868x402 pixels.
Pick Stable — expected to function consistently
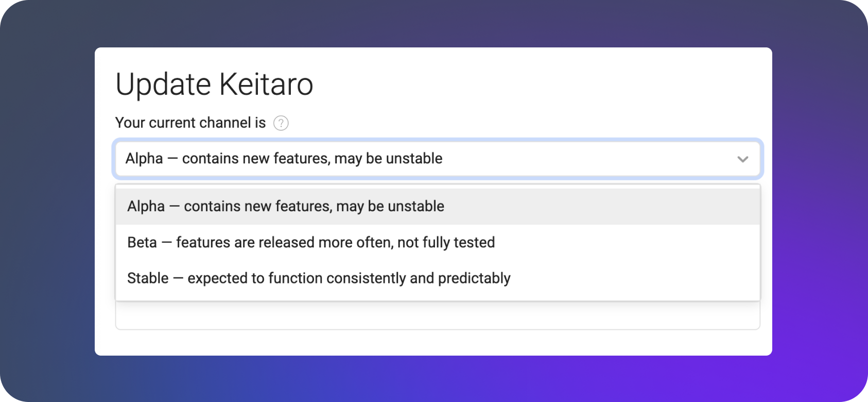tap(438, 278)
